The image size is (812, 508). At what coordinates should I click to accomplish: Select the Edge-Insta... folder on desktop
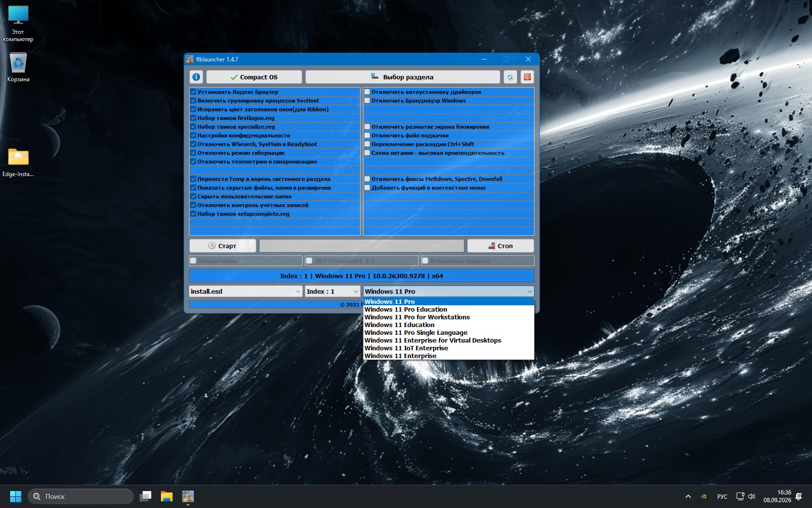click(18, 163)
